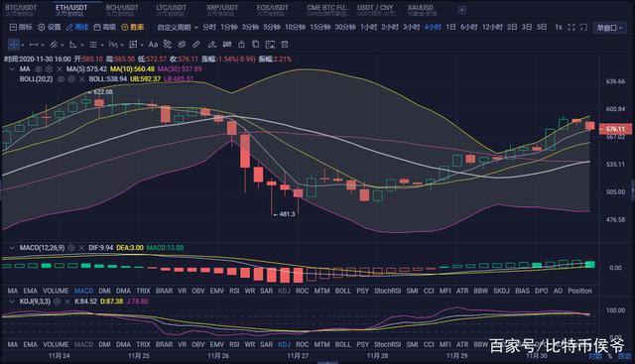Save chart as image icon
Image resolution: width=635 pixels, height=364 pixels.
[270, 44]
